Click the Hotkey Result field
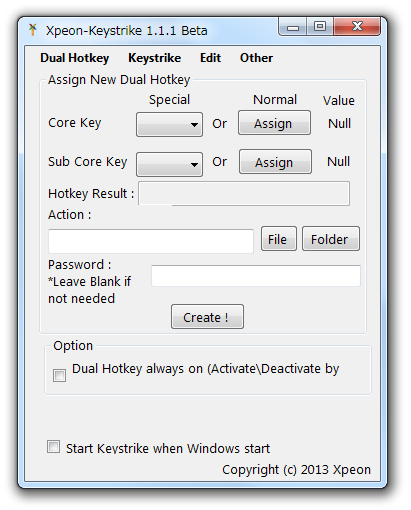411x510 pixels. 244,193
